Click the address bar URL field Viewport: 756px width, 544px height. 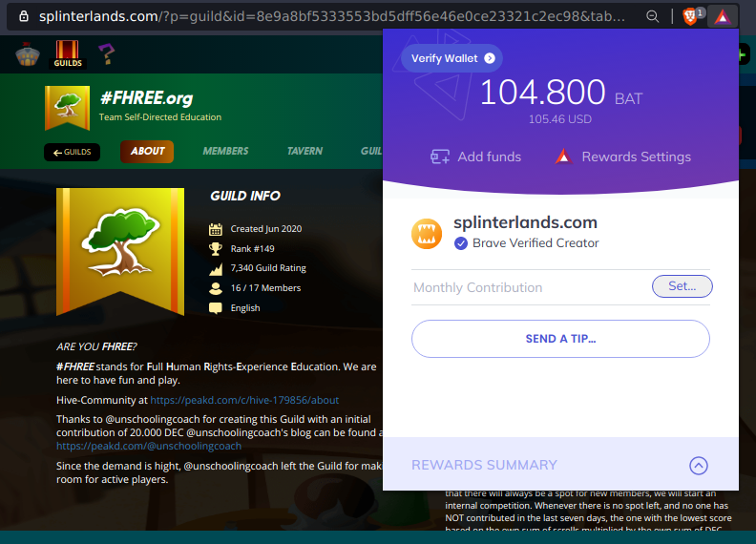(x=332, y=16)
